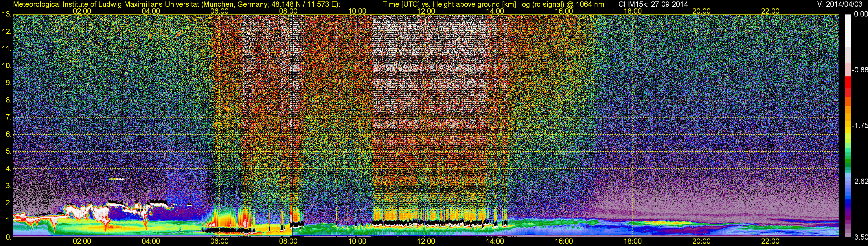Image resolution: width=868 pixels, height=246 pixels.
Task: Click the 7. km height axis label
Action: tap(8, 117)
